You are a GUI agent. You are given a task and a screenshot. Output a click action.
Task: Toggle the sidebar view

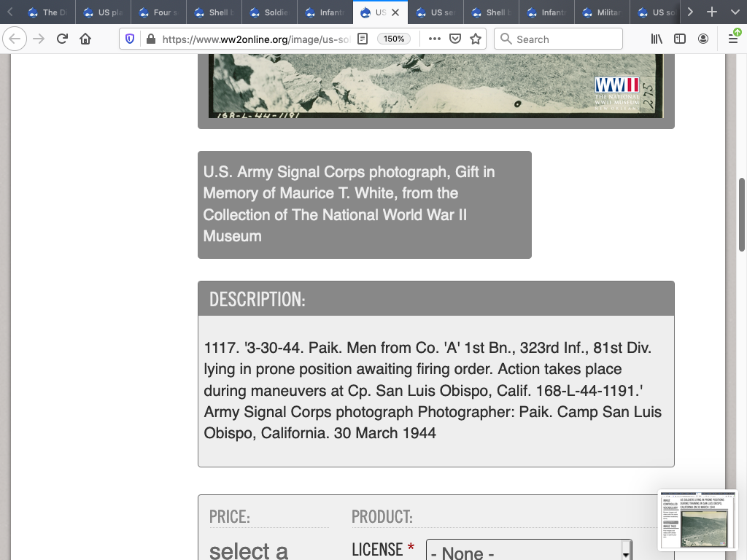tap(680, 39)
